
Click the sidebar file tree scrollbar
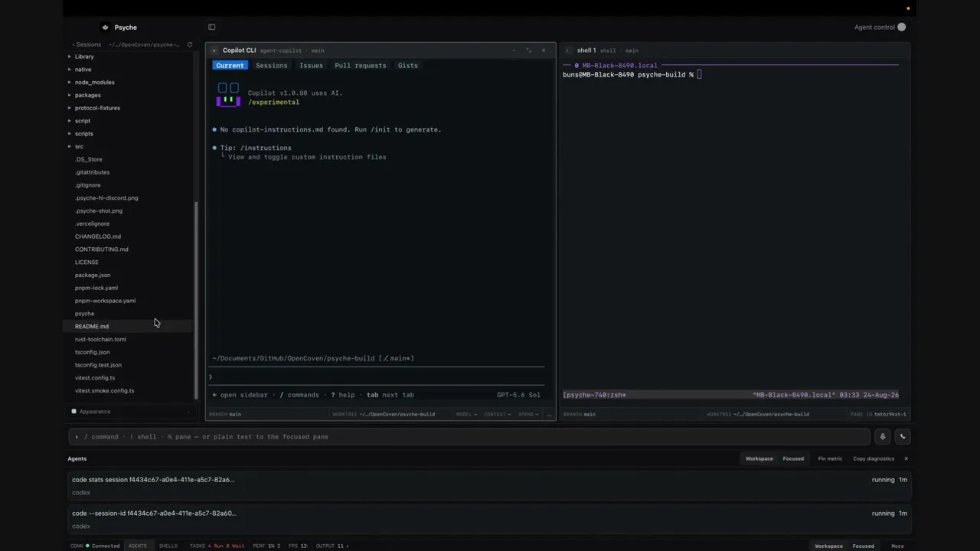pos(196,300)
